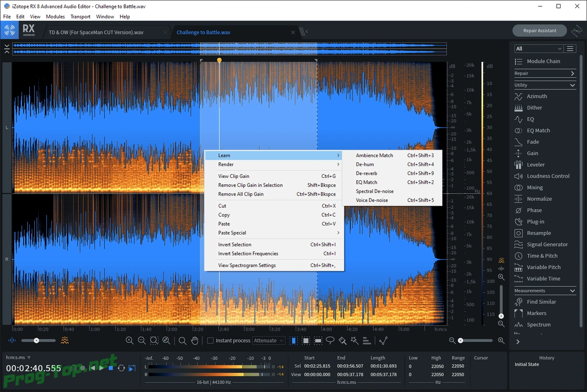Choose Spectral De-noise from Learn submenu
Image resolution: width=587 pixels, height=392 pixels.
375,191
